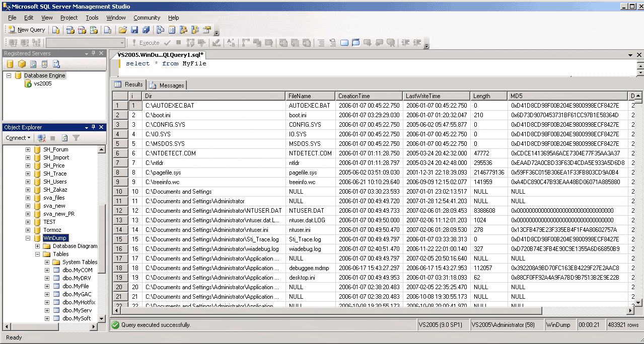Screen dimensions: 644x344
Task: Click the LastWriteTime column header
Action: tap(437, 96)
